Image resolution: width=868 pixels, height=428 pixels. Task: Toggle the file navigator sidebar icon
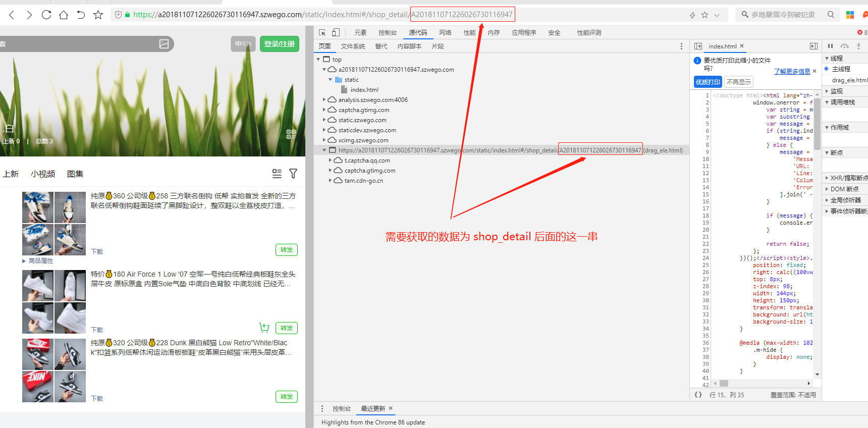pyautogui.click(x=698, y=46)
